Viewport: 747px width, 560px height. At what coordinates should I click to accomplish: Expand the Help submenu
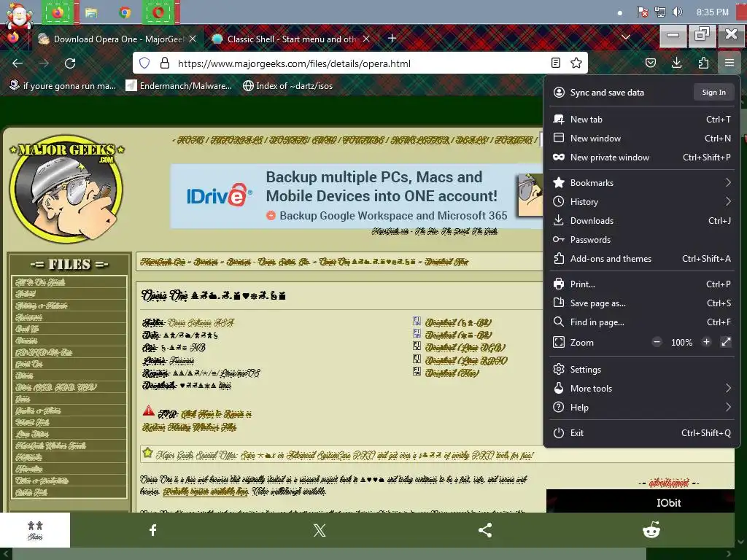(642, 408)
